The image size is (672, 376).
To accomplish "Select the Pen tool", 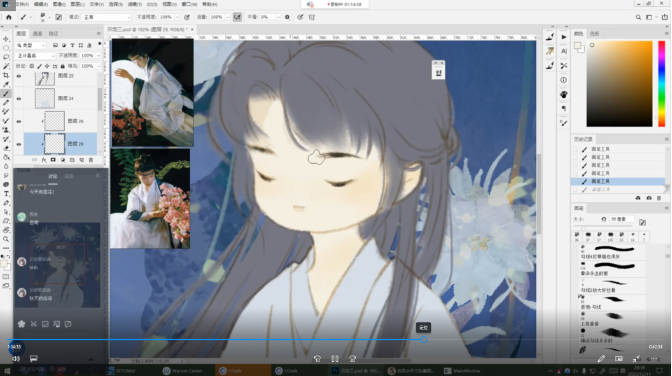I will [6, 203].
